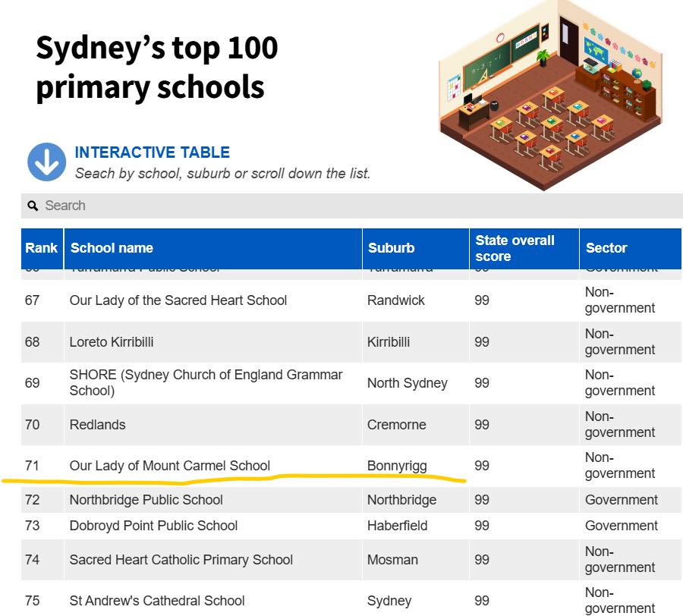Click rank number 73
Image resolution: width=683 pixels, height=616 pixels.
32,526
